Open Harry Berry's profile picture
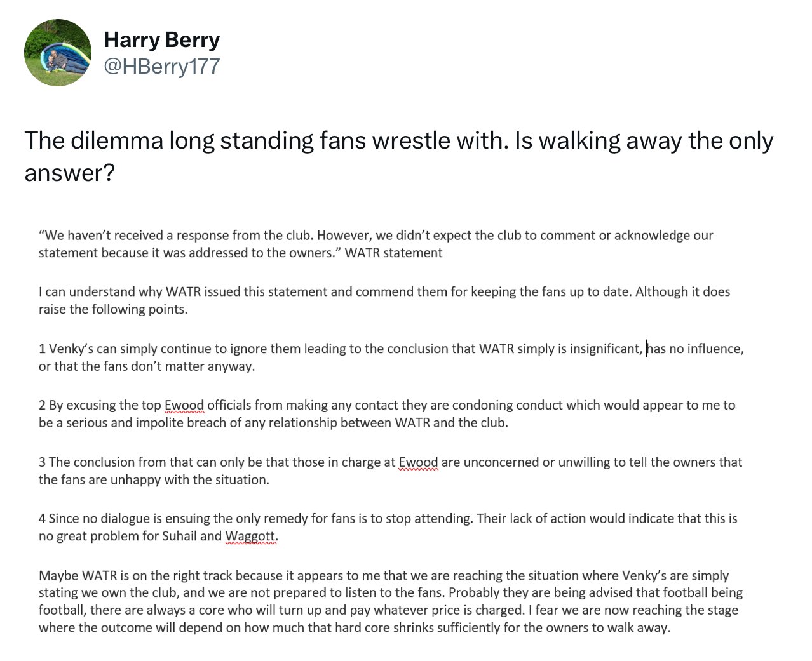The width and height of the screenshot is (812, 661). coord(58,52)
